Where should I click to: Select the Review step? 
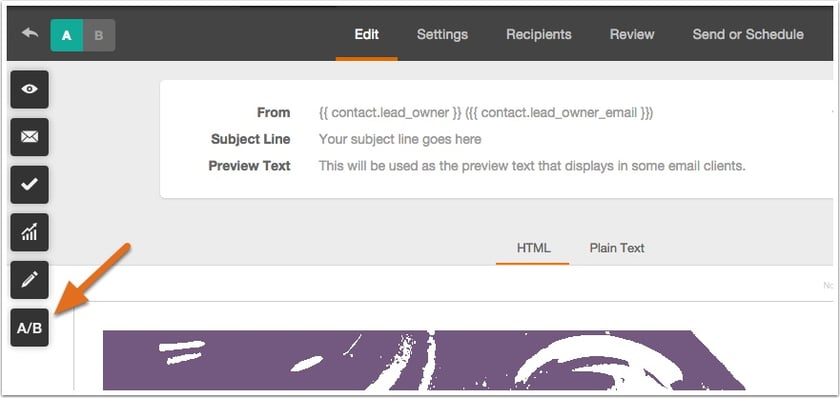[x=632, y=35]
